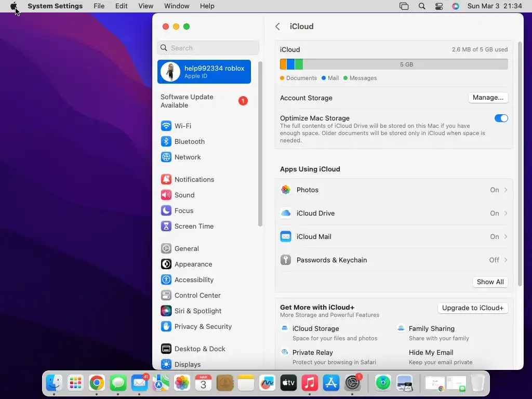Open Notes app from the Dock
Viewport: 532px width, 399px height.
[246, 383]
